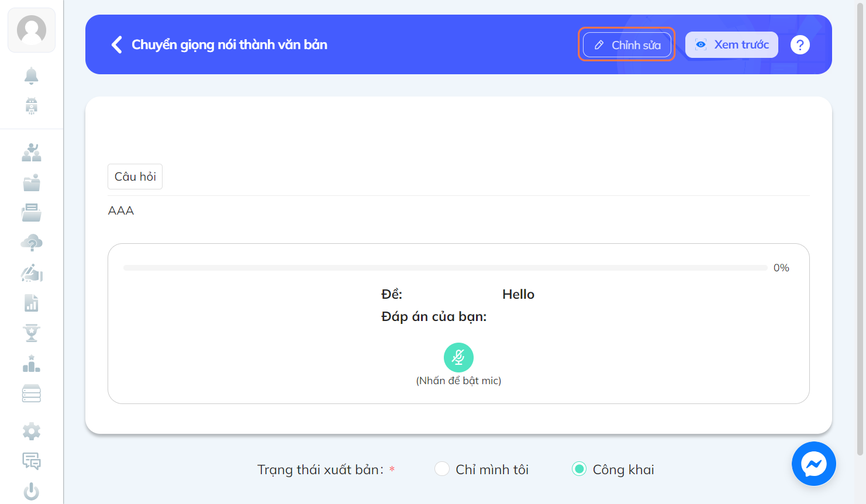
Task: Click the power logout icon
Action: [32, 492]
